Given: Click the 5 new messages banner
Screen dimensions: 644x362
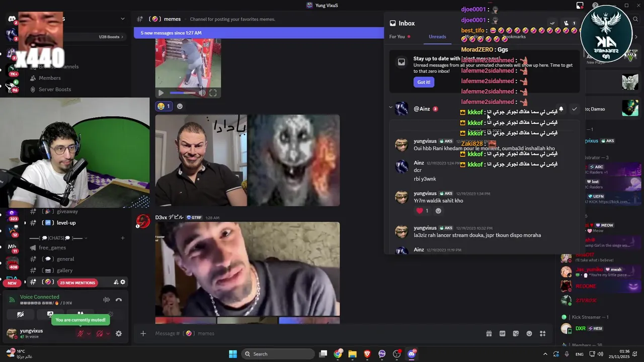Looking at the screenshot, I should [x=259, y=33].
